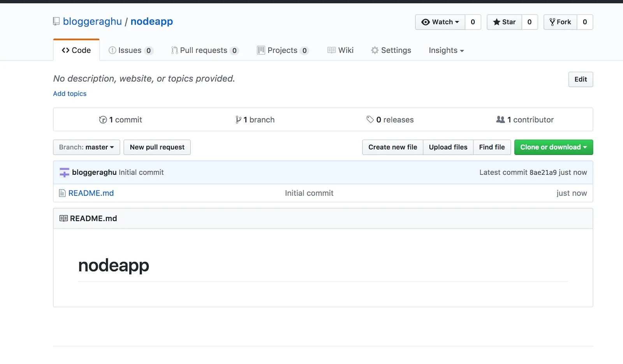Click the nodeapp heading in README
This screenshot has height=364, width=623.
tap(114, 266)
